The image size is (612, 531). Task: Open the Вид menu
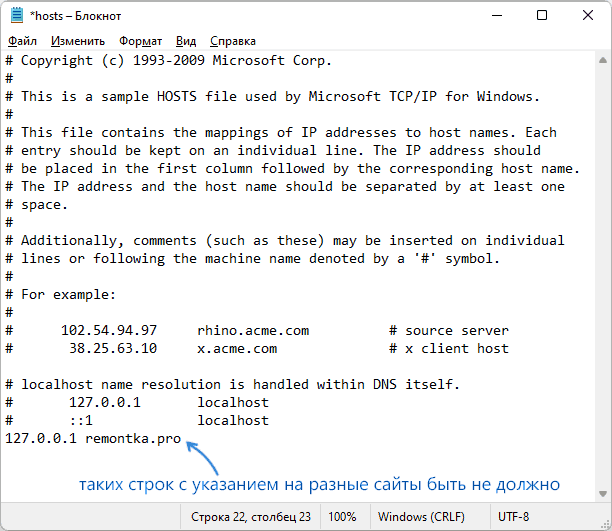coord(186,41)
